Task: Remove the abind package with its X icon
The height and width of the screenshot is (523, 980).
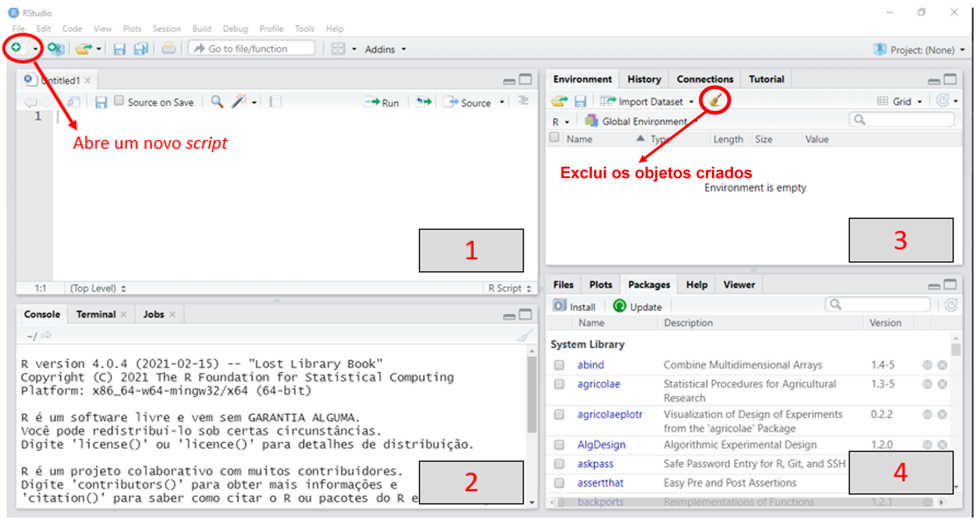Action: (942, 365)
